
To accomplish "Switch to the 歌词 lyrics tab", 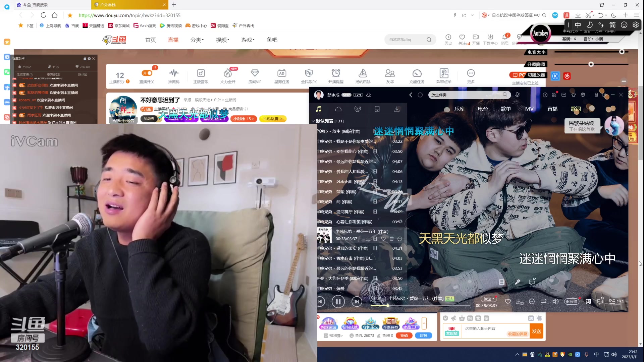I will pos(576,109).
